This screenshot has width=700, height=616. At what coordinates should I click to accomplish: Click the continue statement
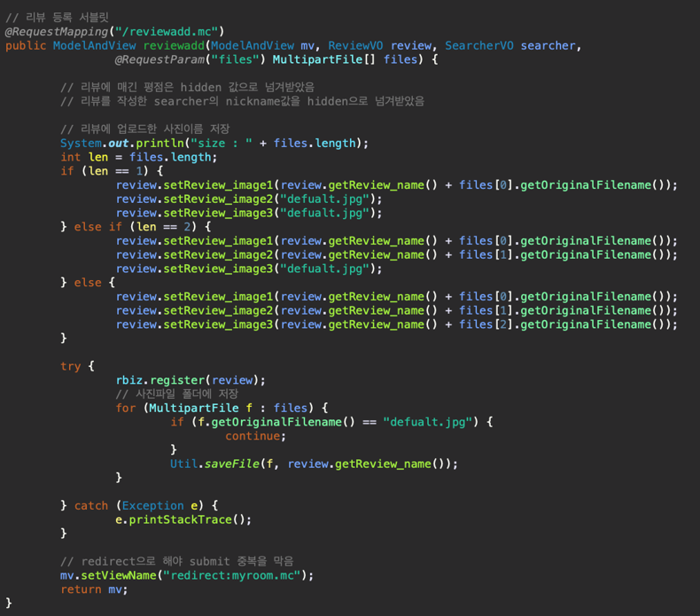255,436
